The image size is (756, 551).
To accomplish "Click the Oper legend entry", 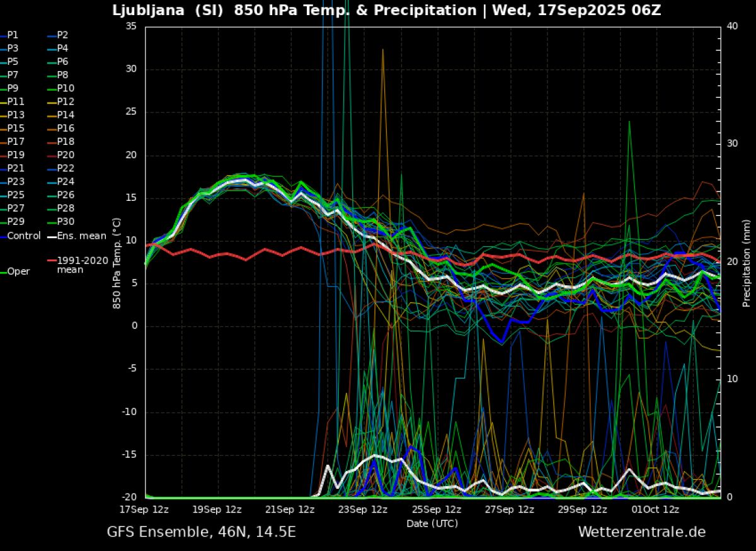I will coord(18,271).
